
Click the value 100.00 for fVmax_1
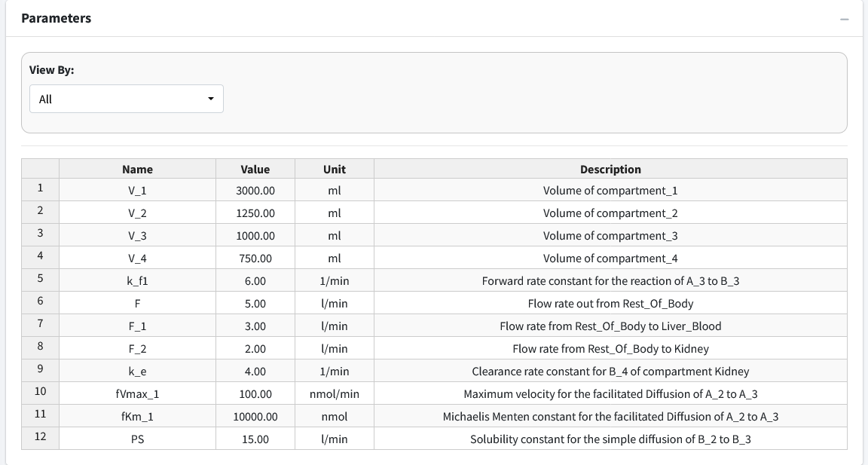click(255, 393)
